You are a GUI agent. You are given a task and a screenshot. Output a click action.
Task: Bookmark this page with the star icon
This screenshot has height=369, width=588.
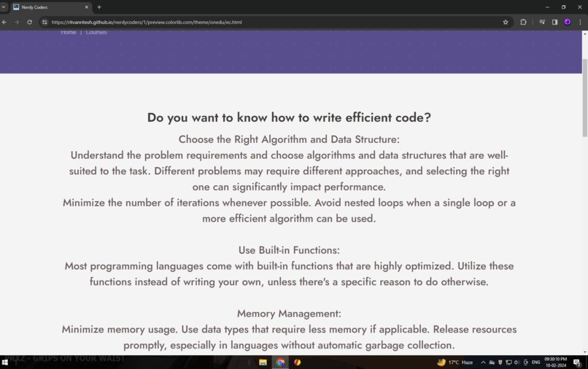[506, 22]
